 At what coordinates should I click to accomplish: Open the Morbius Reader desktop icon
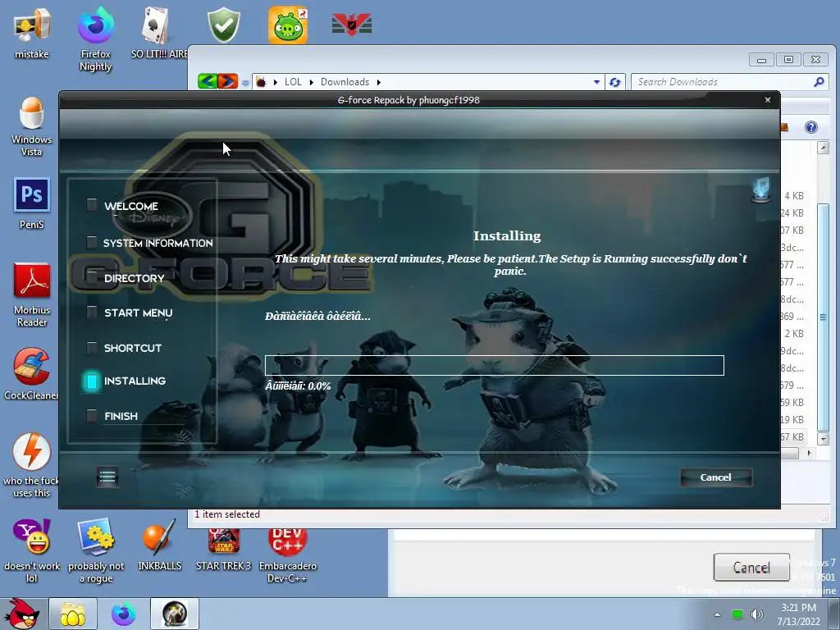[32, 294]
